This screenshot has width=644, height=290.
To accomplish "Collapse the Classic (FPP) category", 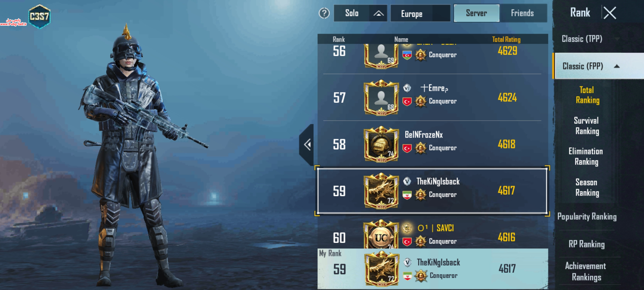I will coord(599,66).
